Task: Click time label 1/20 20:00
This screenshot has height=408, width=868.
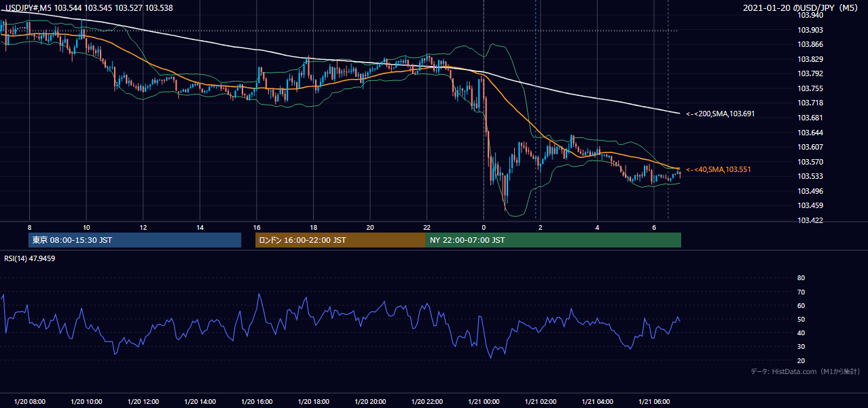Action: tap(370, 402)
